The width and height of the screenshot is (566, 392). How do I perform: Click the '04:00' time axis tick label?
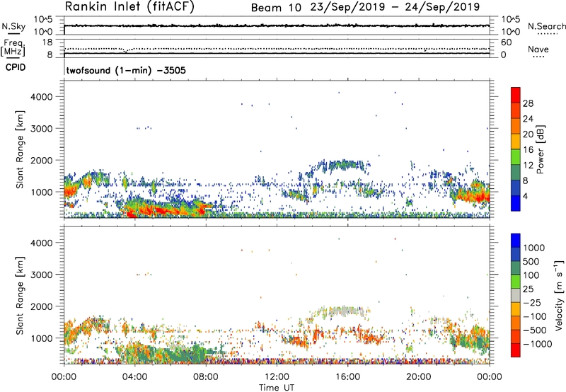(x=135, y=377)
